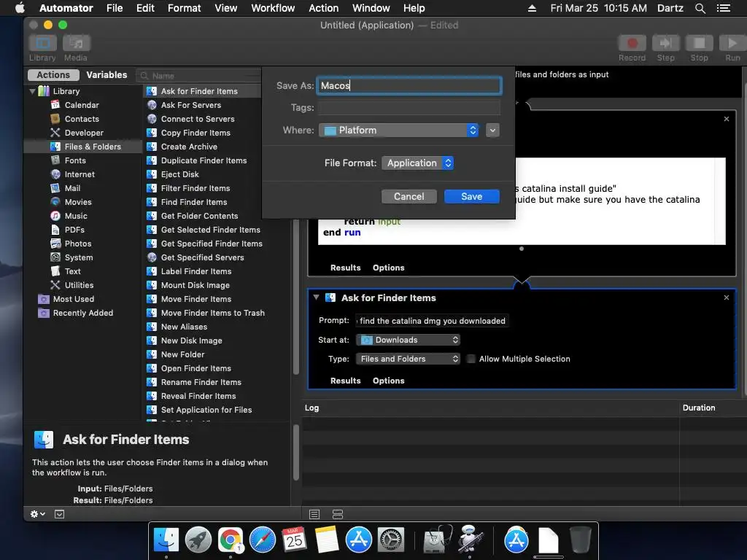Open the View menu
The width and height of the screenshot is (747, 560).
click(x=226, y=8)
